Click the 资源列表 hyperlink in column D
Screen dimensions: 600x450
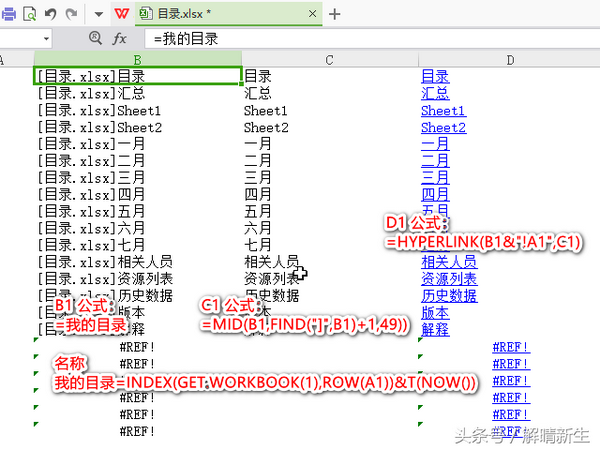[x=449, y=278]
